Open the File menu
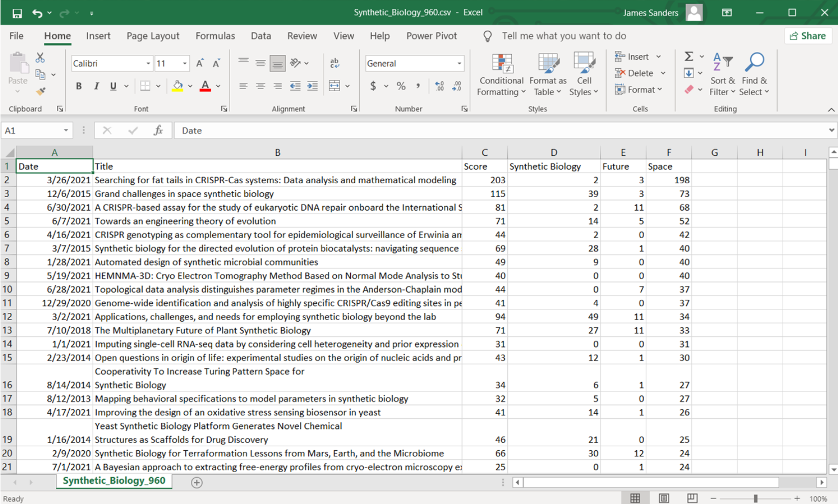 [x=16, y=36]
